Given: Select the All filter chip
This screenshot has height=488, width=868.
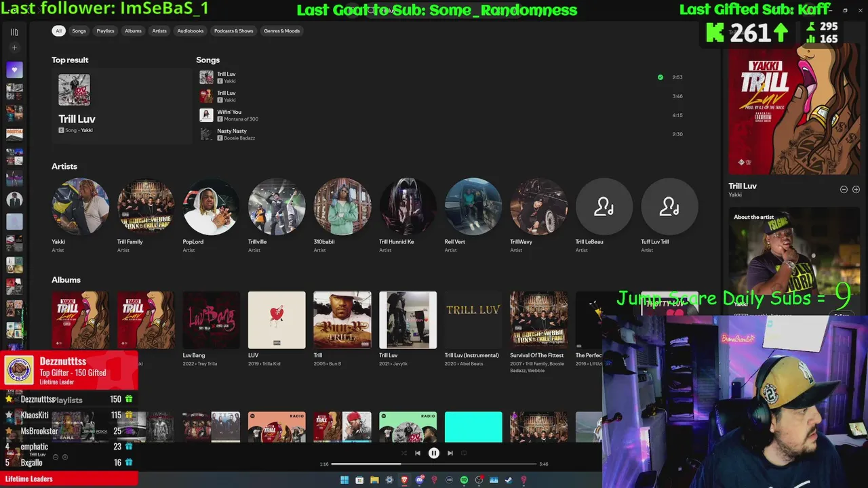Looking at the screenshot, I should click(x=59, y=30).
